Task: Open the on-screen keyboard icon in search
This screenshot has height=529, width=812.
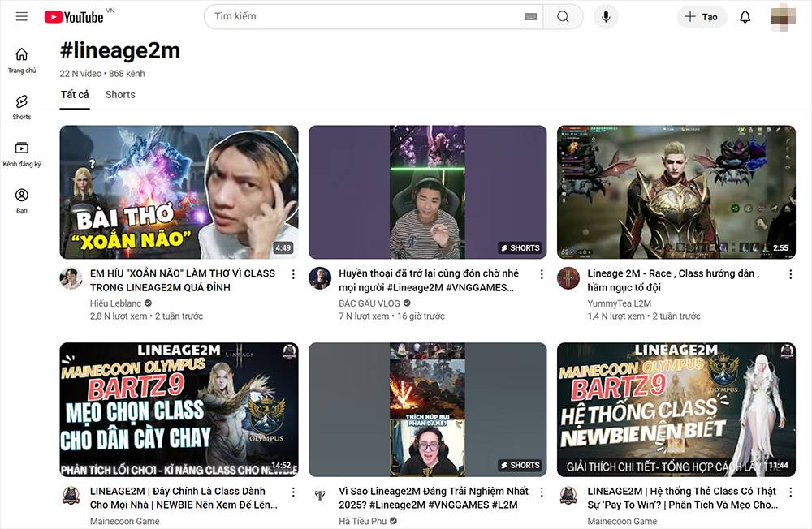Action: (x=531, y=17)
